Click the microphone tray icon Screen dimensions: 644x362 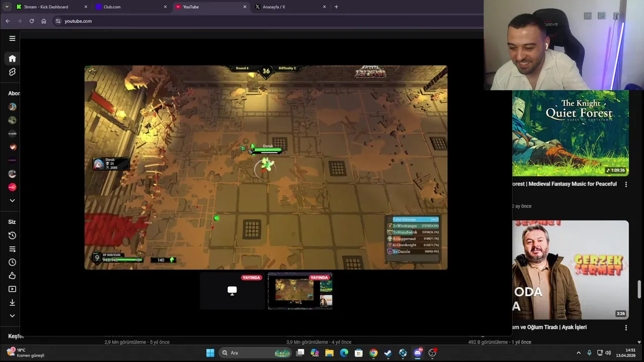(589, 353)
